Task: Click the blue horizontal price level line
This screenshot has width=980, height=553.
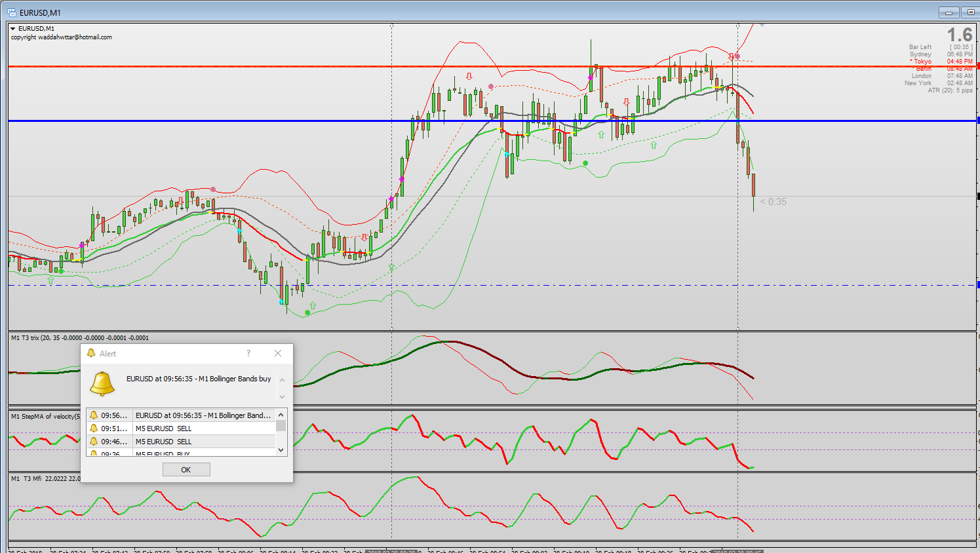Action: coord(492,121)
